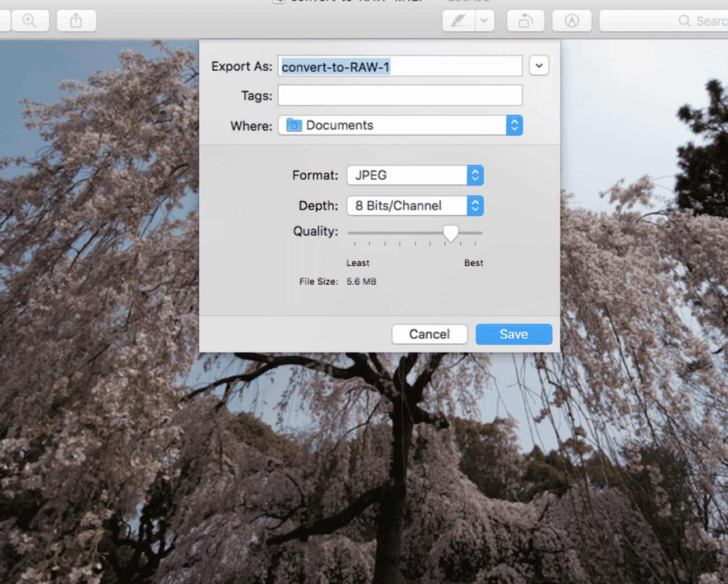This screenshot has height=584, width=728.
Task: Open the Share menu icon
Action: (76, 21)
